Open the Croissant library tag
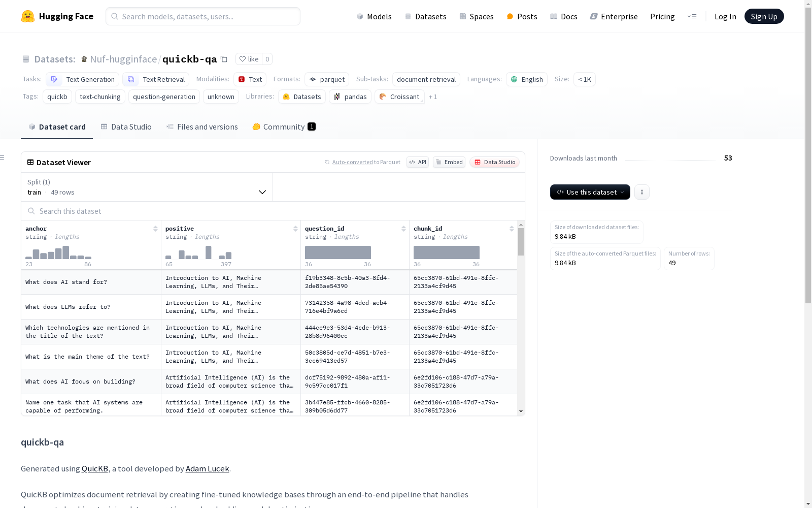This screenshot has width=812, height=508. [x=399, y=97]
